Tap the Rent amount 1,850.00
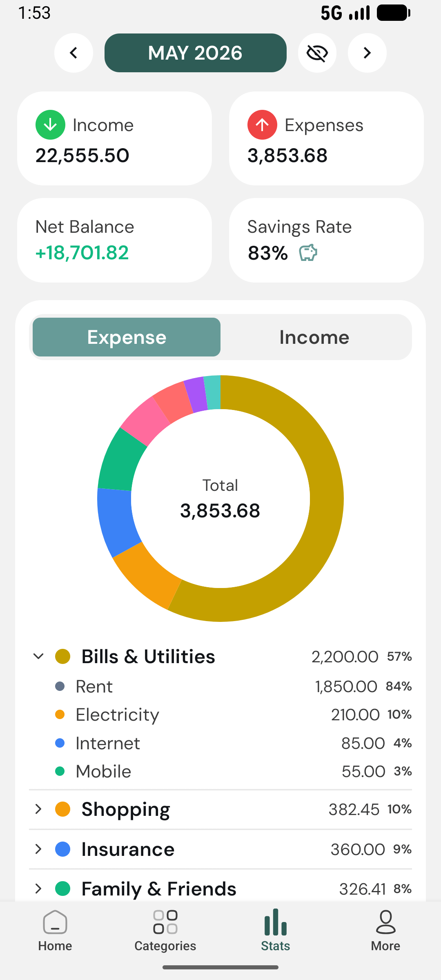This screenshot has width=441, height=980. 346,686
